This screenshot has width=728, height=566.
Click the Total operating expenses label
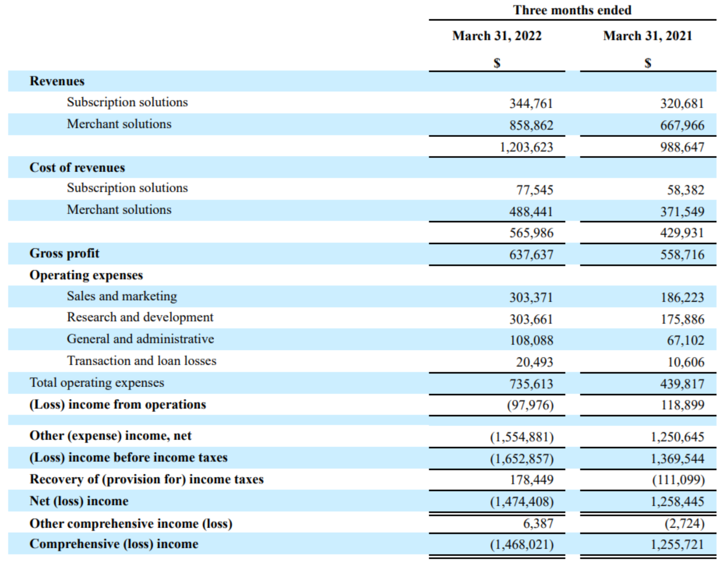(x=97, y=383)
